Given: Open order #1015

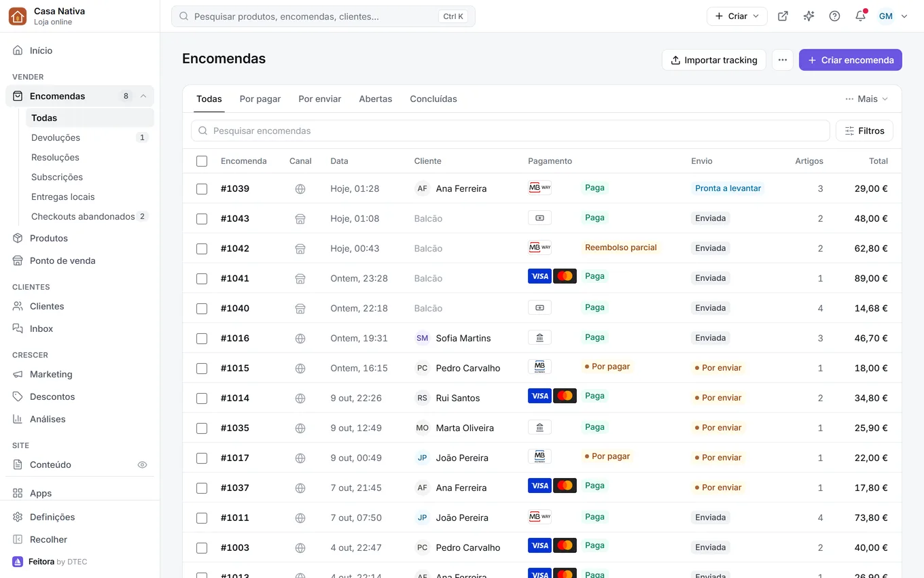Looking at the screenshot, I should click(x=235, y=368).
